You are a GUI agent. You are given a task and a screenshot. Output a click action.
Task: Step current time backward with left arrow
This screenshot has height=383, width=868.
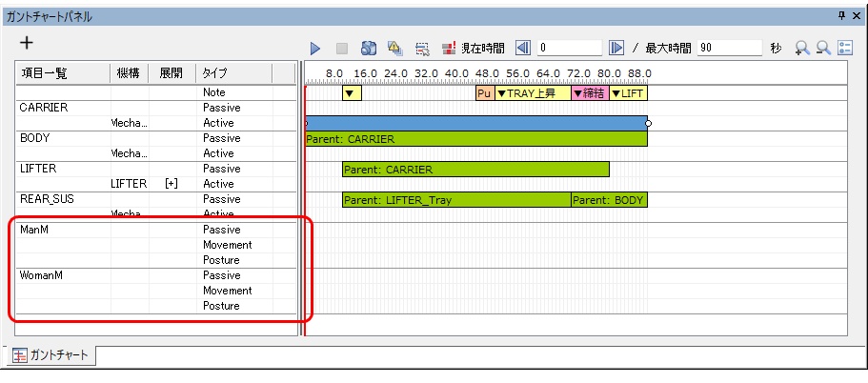coord(523,47)
